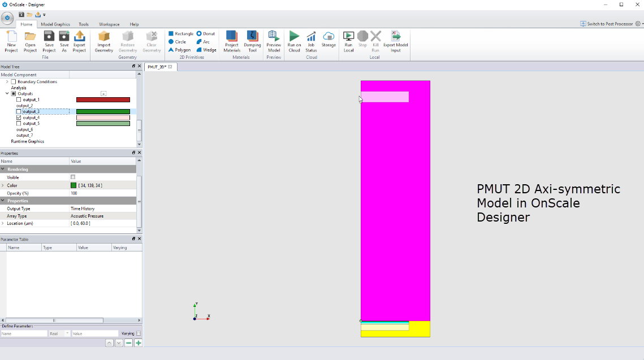
Task: Select the Rectangle 2D primitive
Action: click(181, 34)
